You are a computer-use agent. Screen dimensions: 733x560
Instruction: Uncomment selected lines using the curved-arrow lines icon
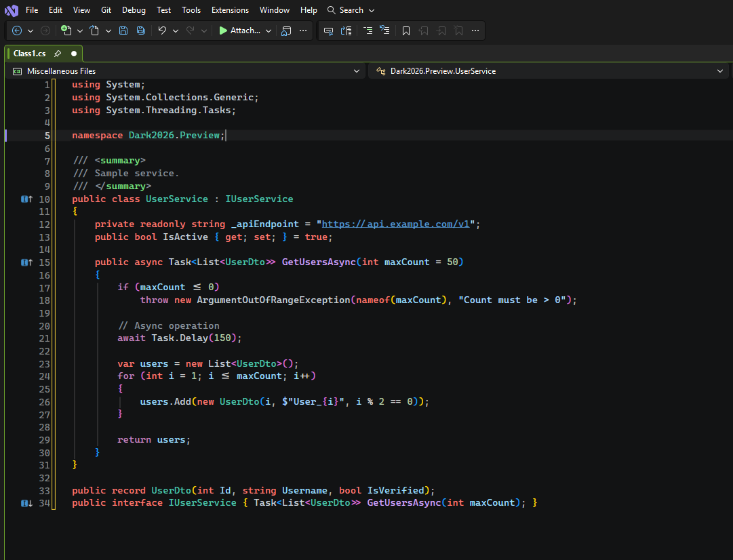click(x=384, y=31)
